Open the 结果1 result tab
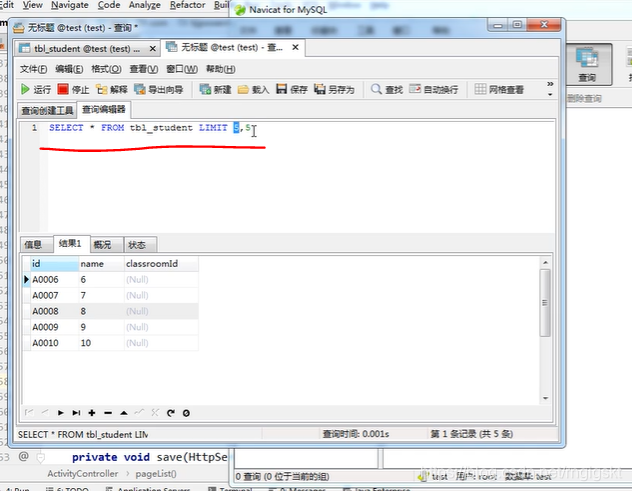The height and width of the screenshot is (491, 632). point(70,243)
